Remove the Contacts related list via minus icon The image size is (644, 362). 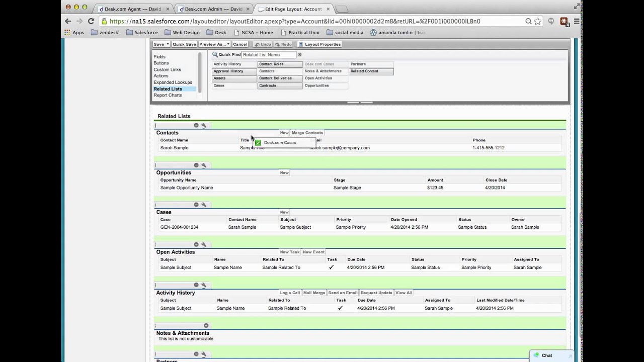point(196,125)
